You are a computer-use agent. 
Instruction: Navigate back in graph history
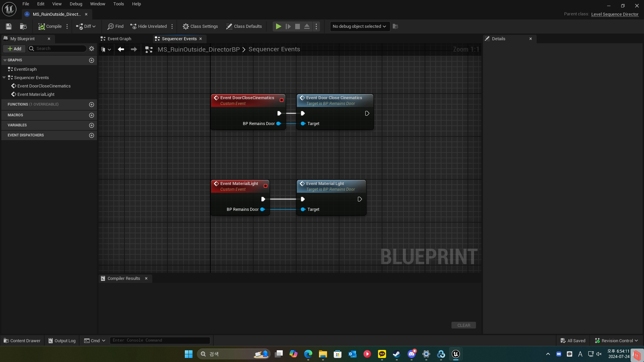pyautogui.click(x=121, y=49)
